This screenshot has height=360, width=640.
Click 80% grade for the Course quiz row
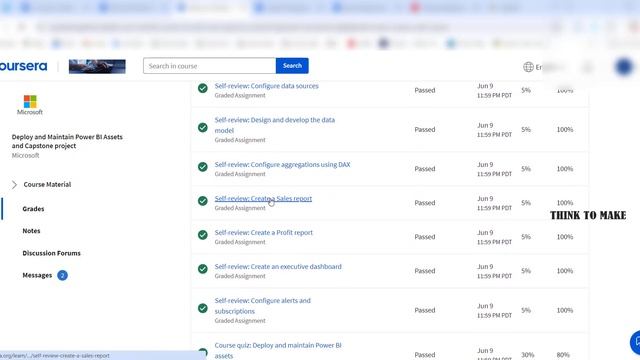[563, 355]
